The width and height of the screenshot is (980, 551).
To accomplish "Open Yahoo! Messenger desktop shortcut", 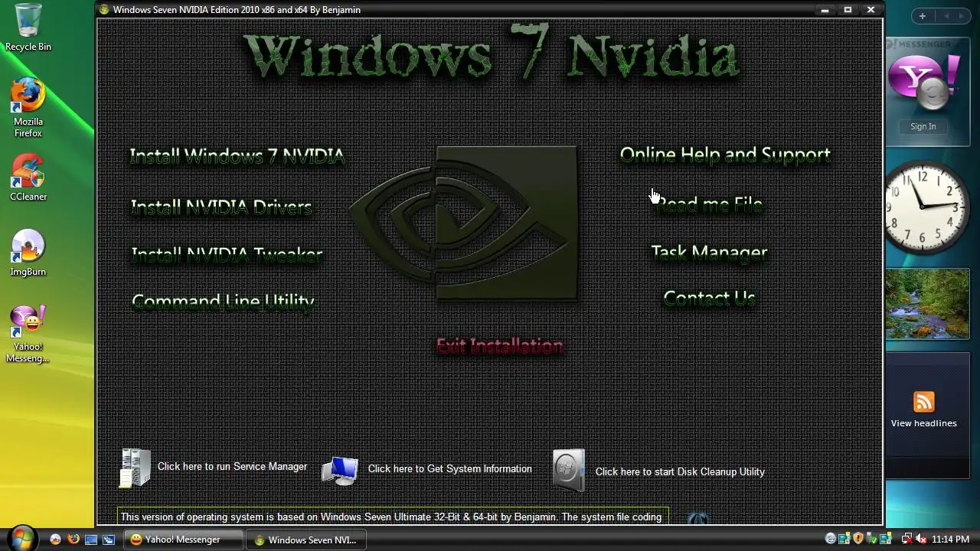I will point(28,334).
